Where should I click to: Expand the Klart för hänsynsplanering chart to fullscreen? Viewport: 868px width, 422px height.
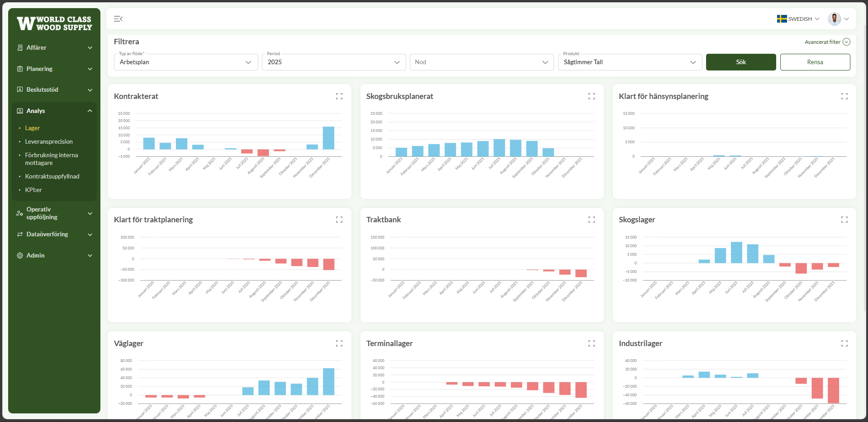coord(844,96)
